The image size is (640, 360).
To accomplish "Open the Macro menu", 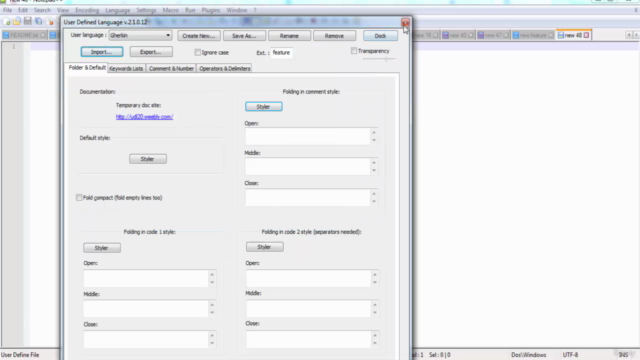I will point(171,10).
